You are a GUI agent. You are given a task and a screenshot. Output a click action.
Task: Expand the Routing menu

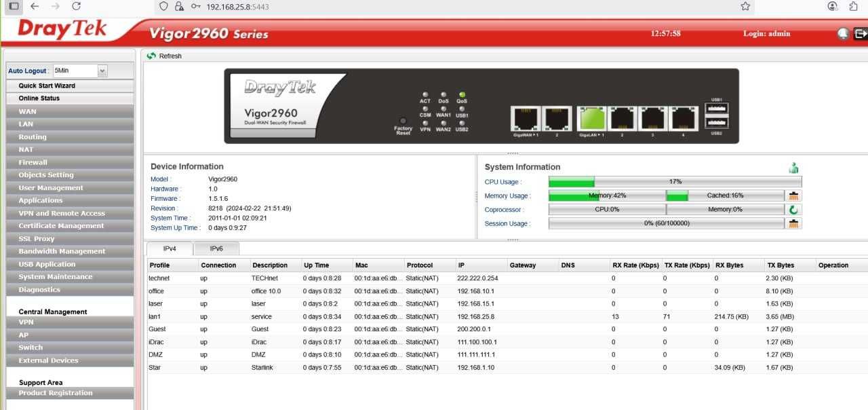[70, 137]
